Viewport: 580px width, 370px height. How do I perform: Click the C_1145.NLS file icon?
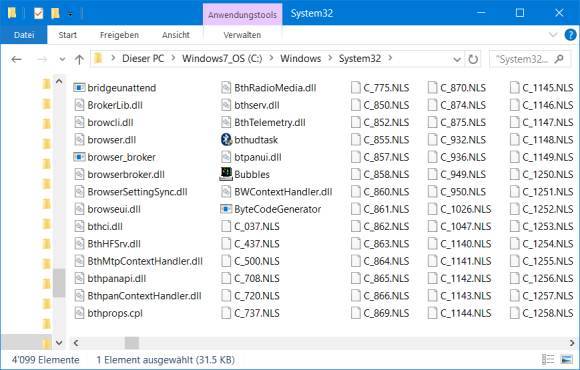514,88
